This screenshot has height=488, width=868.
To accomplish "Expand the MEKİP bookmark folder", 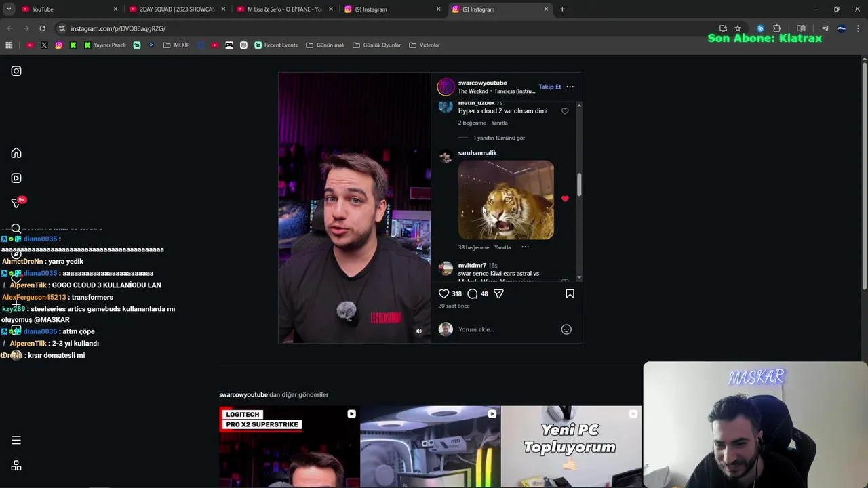I will (x=176, y=45).
